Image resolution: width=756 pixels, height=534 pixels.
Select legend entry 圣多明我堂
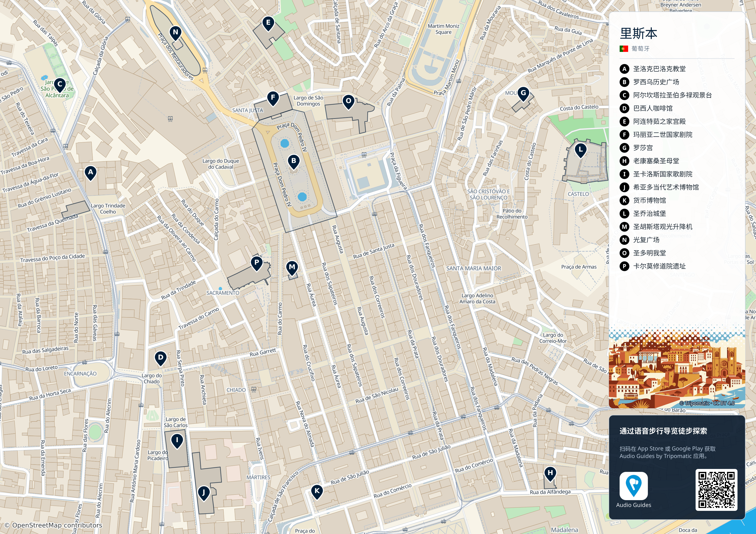649,253
